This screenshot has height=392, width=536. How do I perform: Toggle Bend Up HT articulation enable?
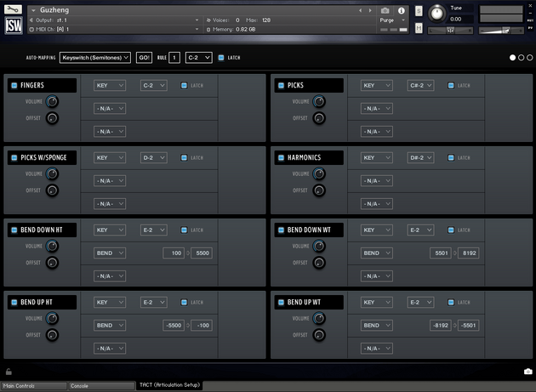point(14,302)
